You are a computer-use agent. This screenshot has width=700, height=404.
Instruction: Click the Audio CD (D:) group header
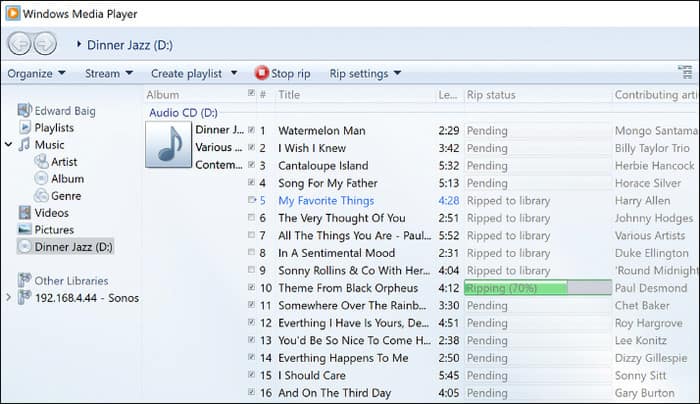(x=183, y=112)
